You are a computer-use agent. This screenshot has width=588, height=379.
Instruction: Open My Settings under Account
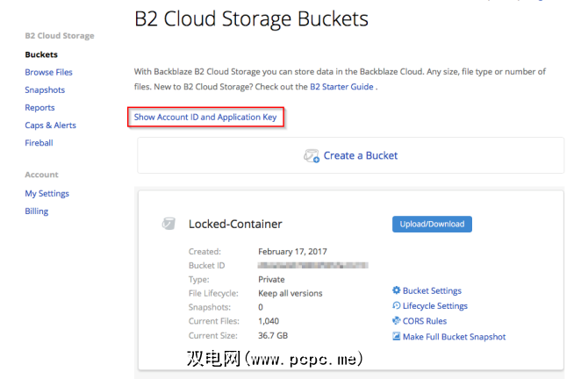coord(47,193)
